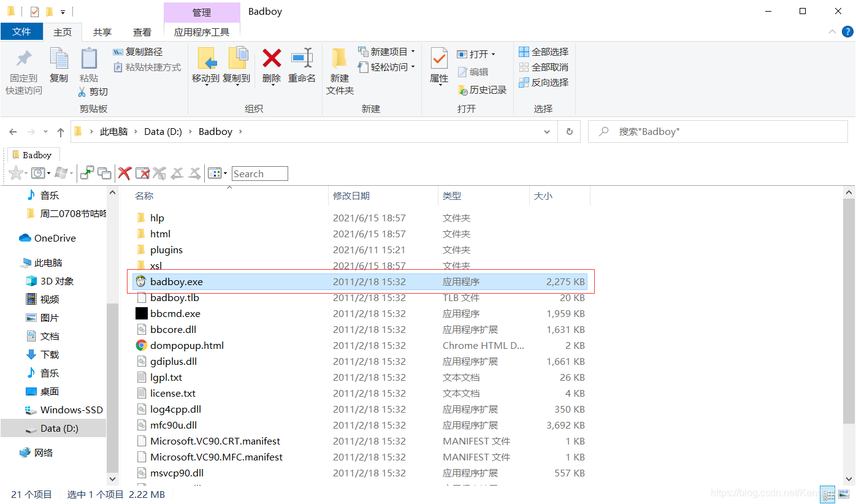The image size is (856, 504).
Task: Click the up-one-level arrow
Action: (60, 132)
